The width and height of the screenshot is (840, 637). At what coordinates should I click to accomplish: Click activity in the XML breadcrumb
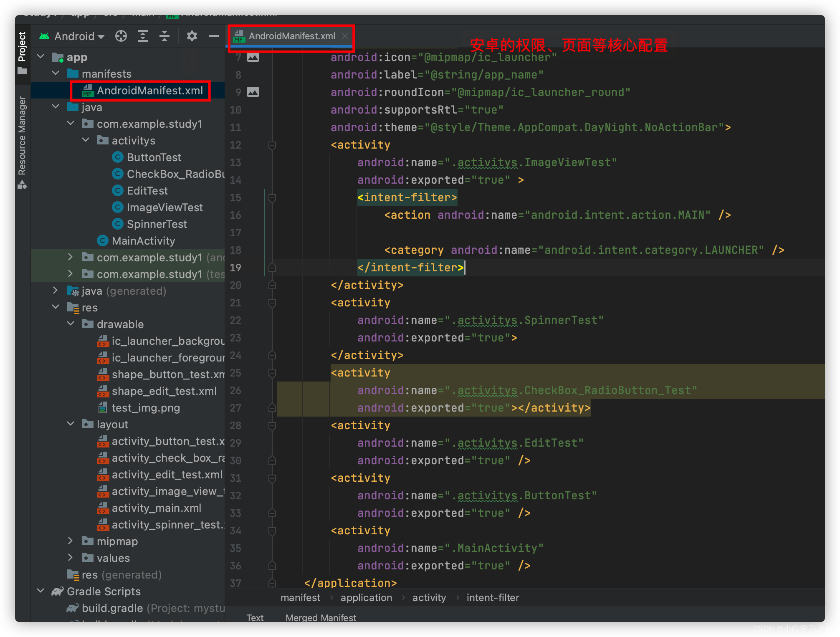click(x=429, y=598)
